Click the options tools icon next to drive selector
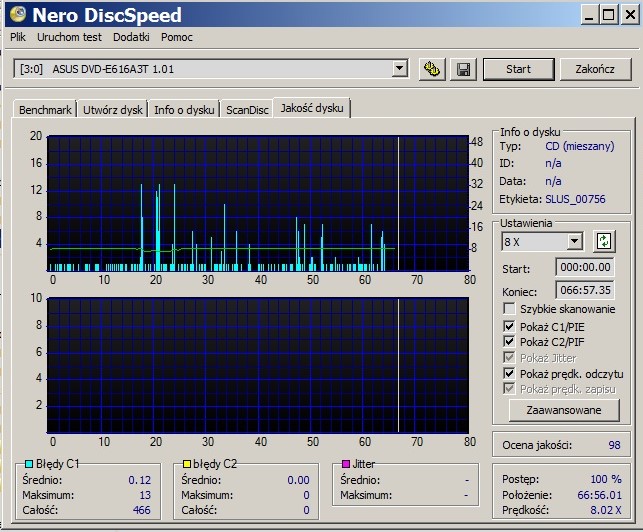The height and width of the screenshot is (532, 643). (432, 69)
